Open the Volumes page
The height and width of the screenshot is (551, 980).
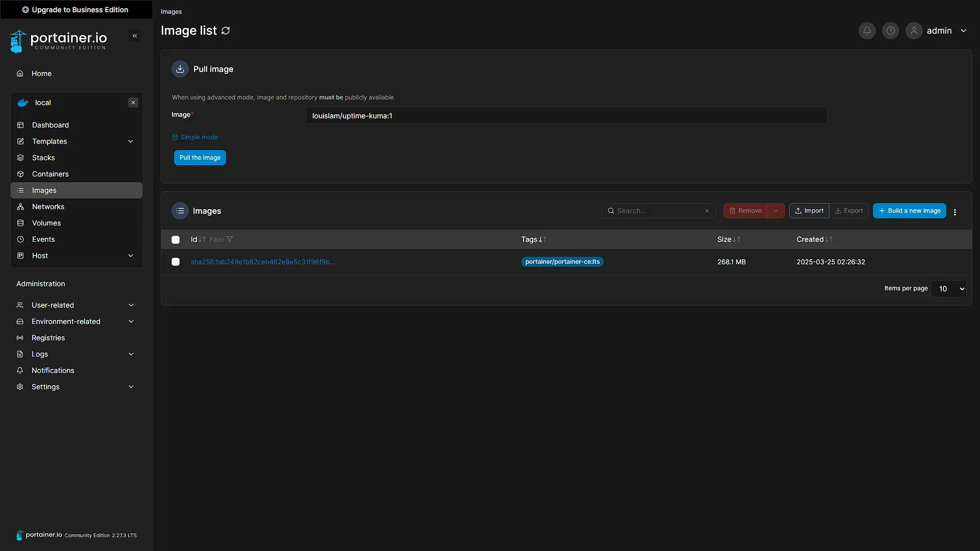pyautogui.click(x=77, y=223)
